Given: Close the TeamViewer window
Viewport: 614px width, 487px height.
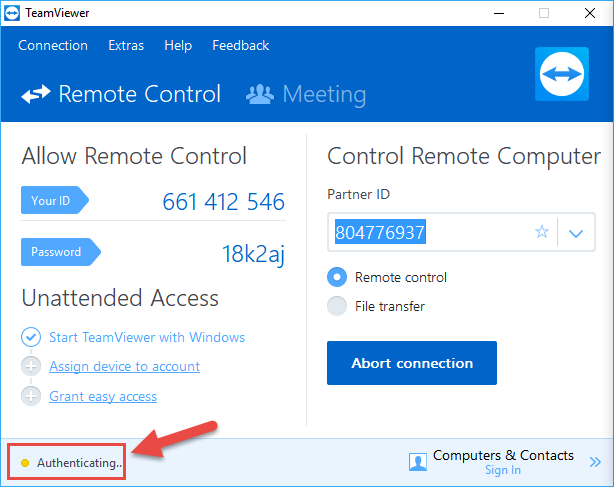Looking at the screenshot, I should 590,13.
